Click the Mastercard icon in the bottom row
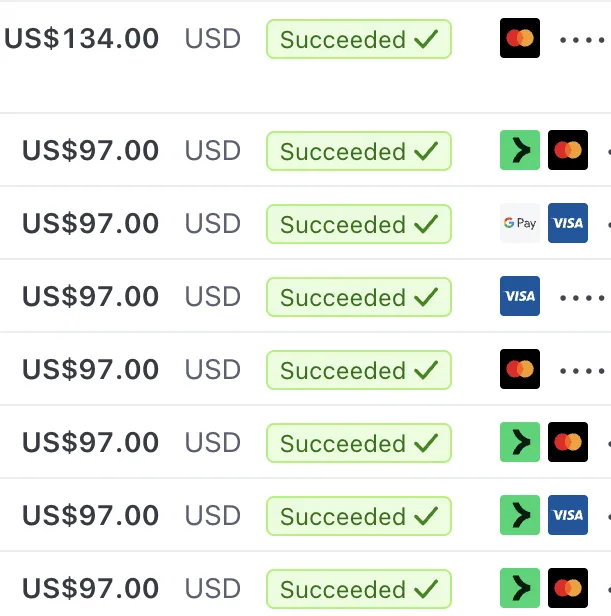The image size is (611, 616). pyautogui.click(x=568, y=588)
